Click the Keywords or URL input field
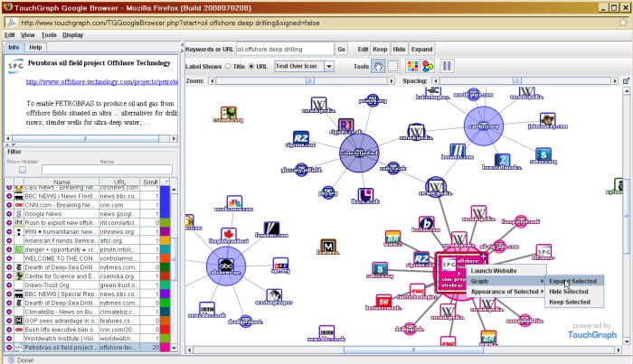The height and width of the screenshot is (364, 633). coord(285,49)
